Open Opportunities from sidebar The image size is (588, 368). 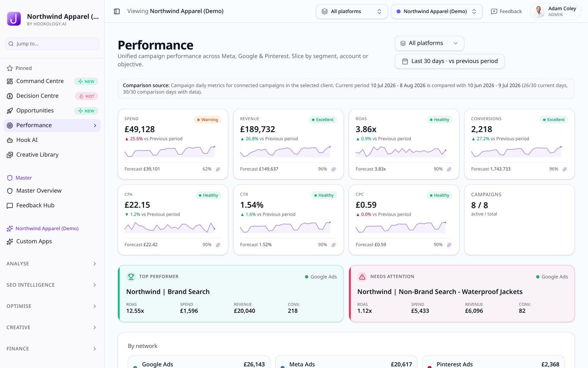pyautogui.click(x=52, y=111)
